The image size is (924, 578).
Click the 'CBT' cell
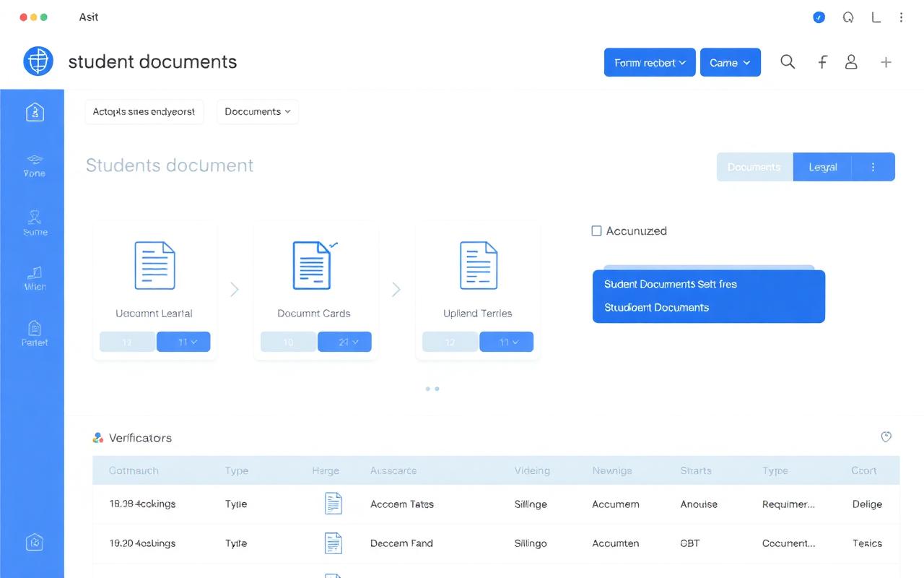pyautogui.click(x=690, y=543)
